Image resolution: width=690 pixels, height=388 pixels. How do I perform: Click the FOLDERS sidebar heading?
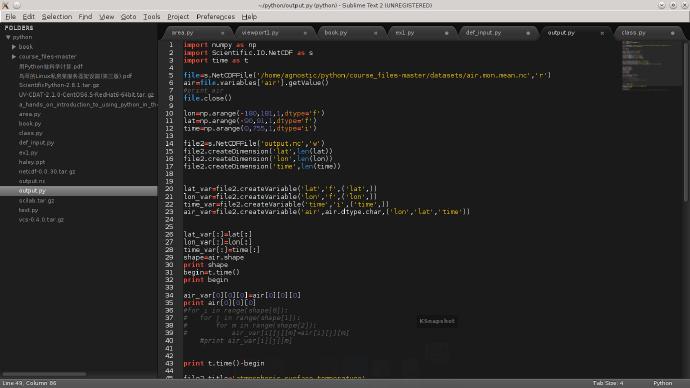click(19, 28)
